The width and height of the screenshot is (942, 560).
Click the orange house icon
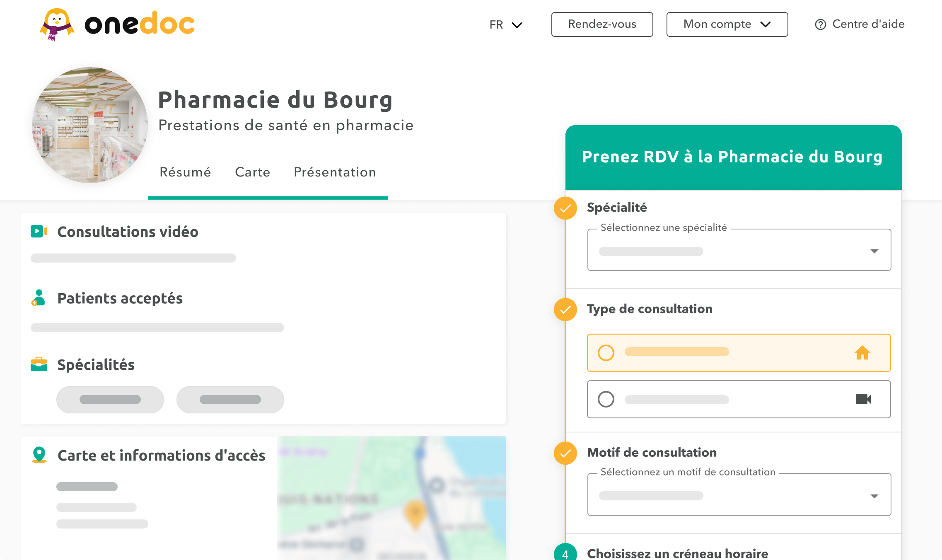(862, 352)
